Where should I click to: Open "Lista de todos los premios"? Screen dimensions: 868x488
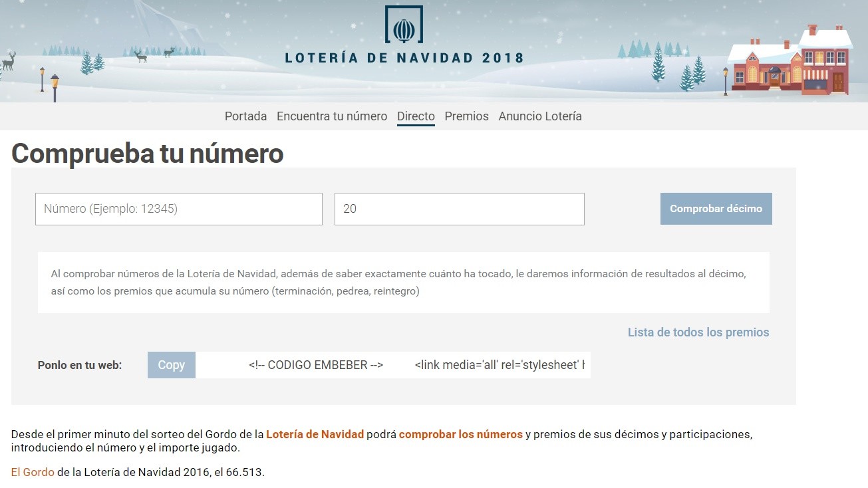(x=698, y=332)
